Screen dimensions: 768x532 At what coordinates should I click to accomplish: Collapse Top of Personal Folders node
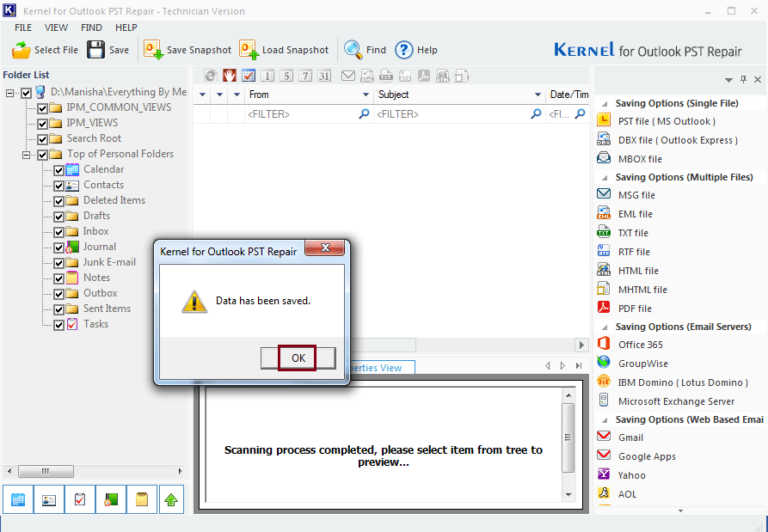[x=26, y=156]
